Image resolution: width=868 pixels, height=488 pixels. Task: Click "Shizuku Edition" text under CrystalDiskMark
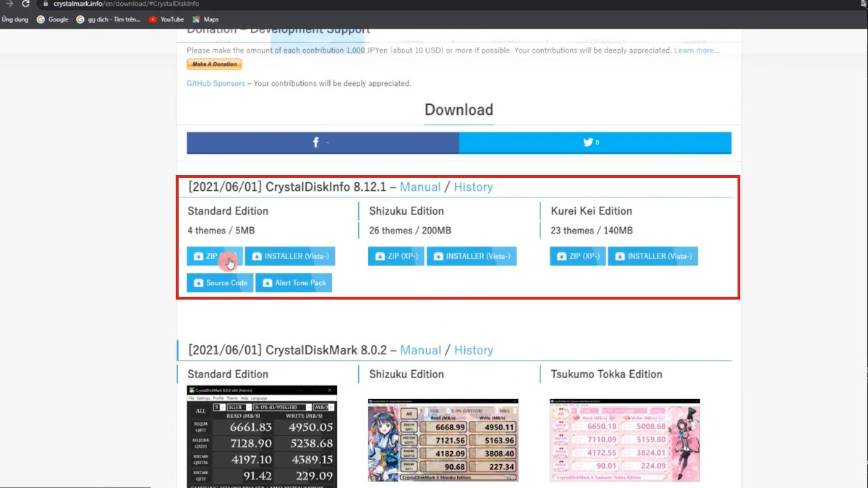[x=407, y=374]
